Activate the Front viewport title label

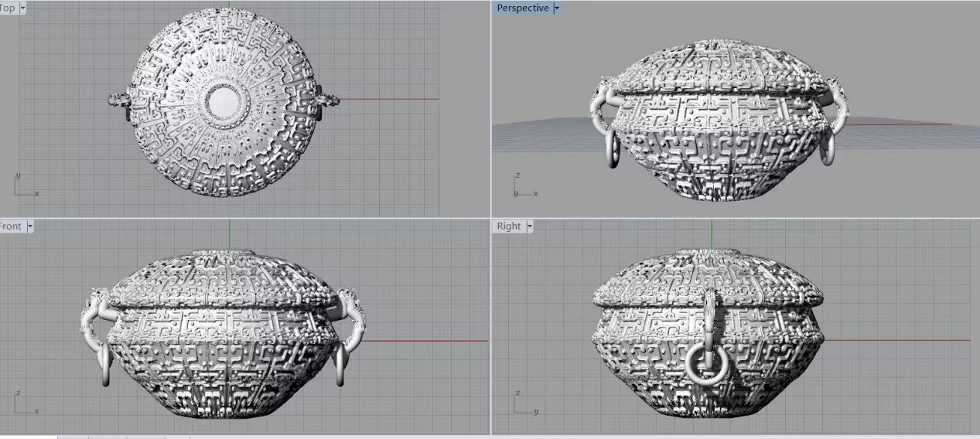(12, 226)
